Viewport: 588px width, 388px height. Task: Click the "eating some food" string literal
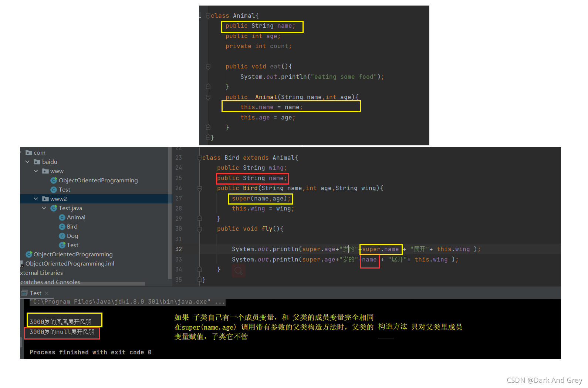tap(344, 77)
